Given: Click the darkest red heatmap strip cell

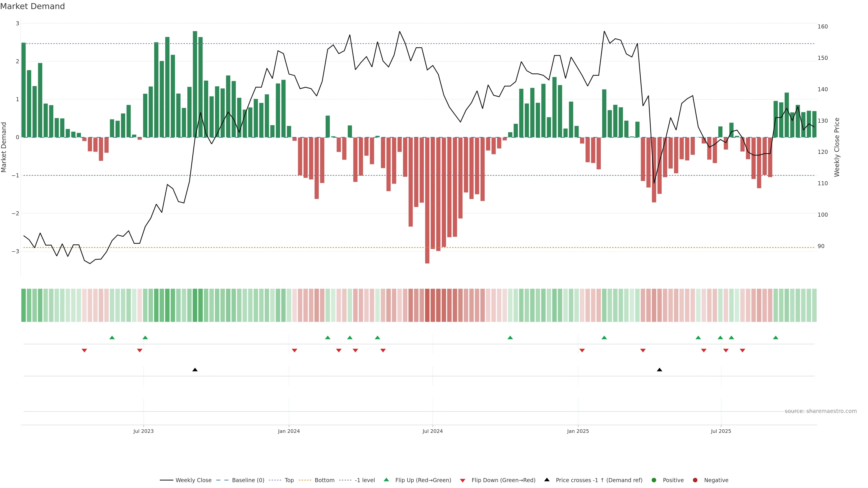Looking at the screenshot, I should pyautogui.click(x=427, y=305).
